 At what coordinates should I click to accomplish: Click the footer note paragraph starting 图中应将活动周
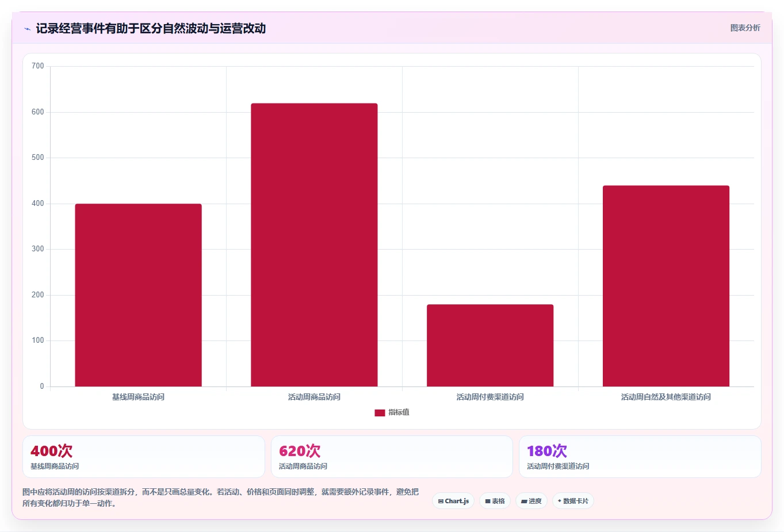click(220, 497)
